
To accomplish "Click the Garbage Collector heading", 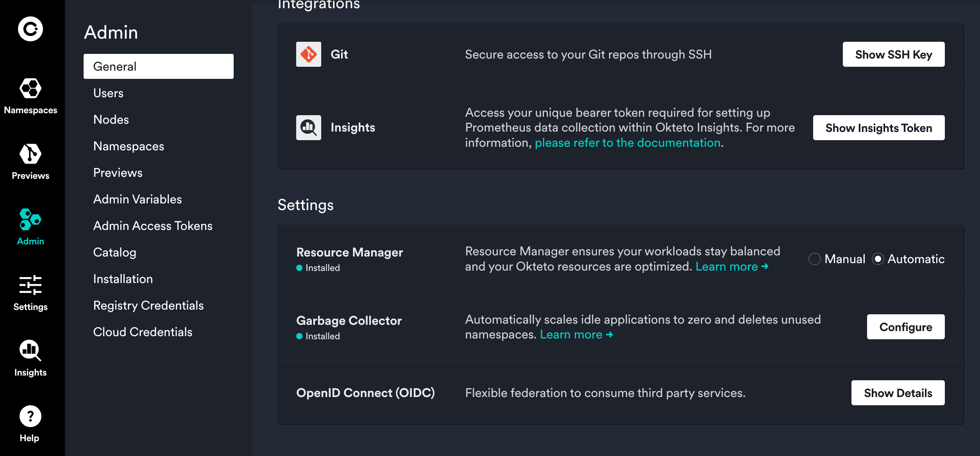I will (349, 321).
